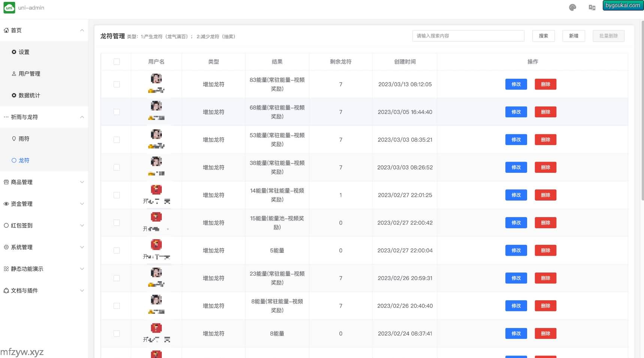Click the icon beside 雨符
This screenshot has width=644, height=358.
click(14, 139)
